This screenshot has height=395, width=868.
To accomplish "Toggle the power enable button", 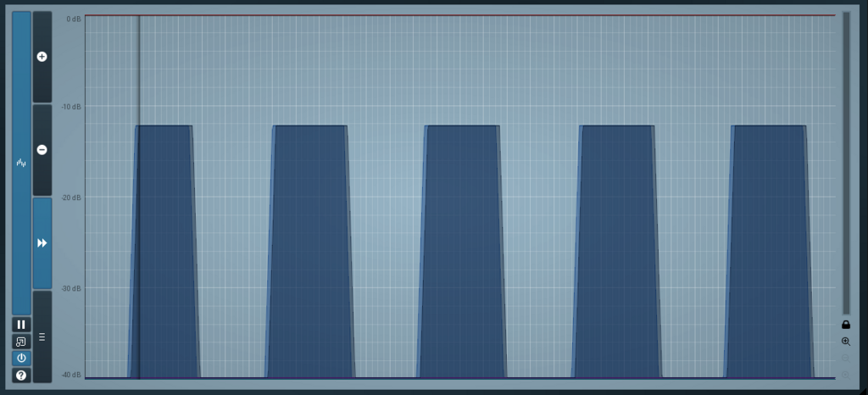I will [x=21, y=358].
